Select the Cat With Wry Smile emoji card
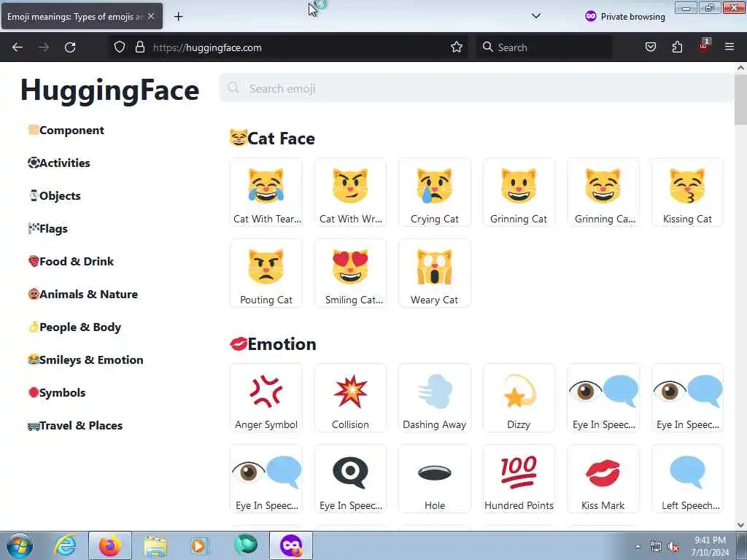Image resolution: width=747 pixels, height=560 pixels. [x=351, y=192]
